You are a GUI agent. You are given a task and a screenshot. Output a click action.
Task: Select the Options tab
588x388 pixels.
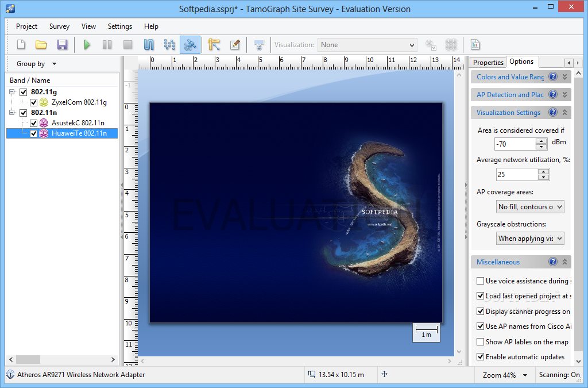click(521, 62)
